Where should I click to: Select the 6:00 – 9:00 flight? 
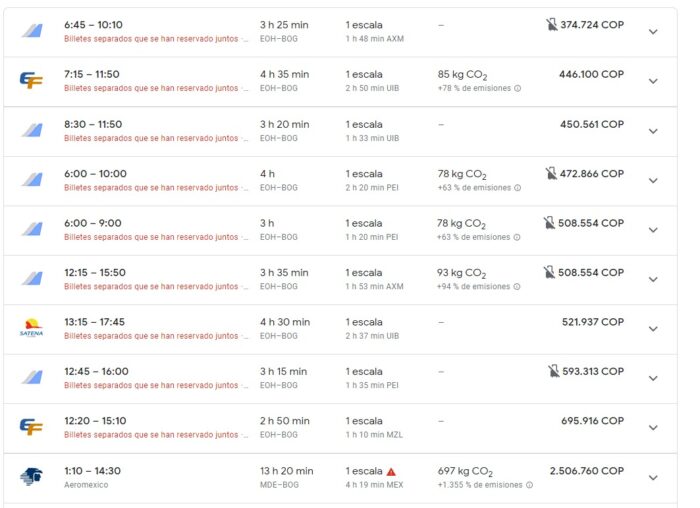tap(94, 223)
